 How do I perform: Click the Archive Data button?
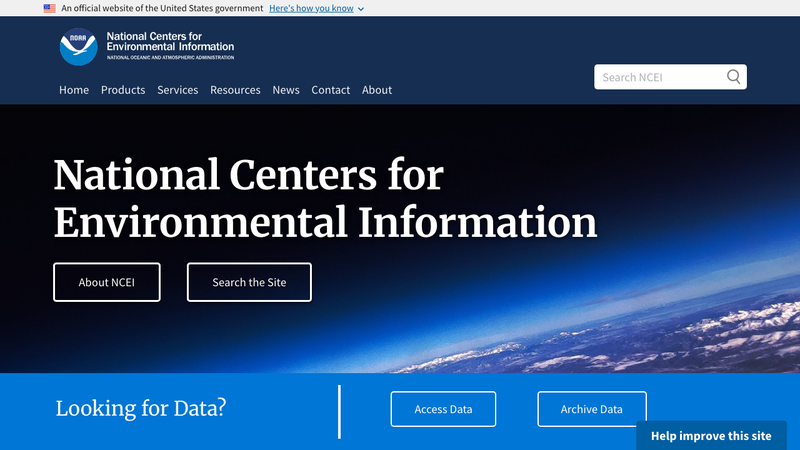[x=591, y=409]
